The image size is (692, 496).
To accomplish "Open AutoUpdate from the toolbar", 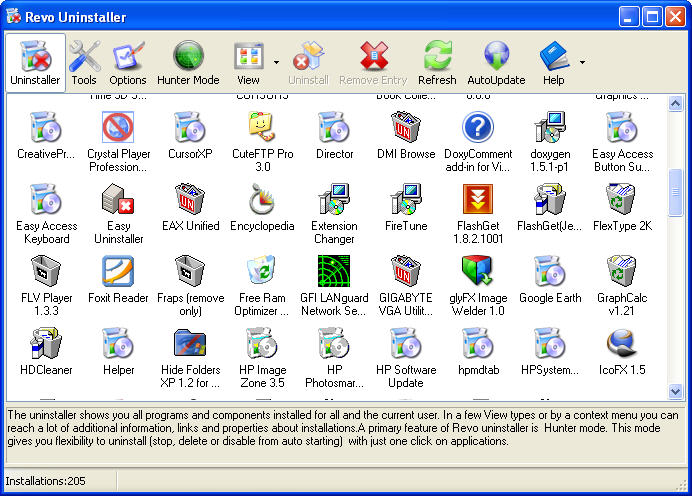I will [496, 62].
